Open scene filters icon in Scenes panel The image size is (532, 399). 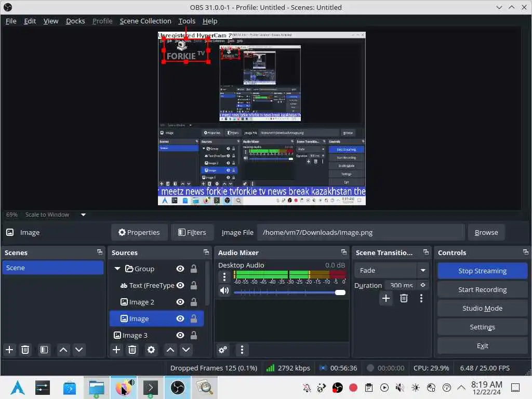coord(44,350)
